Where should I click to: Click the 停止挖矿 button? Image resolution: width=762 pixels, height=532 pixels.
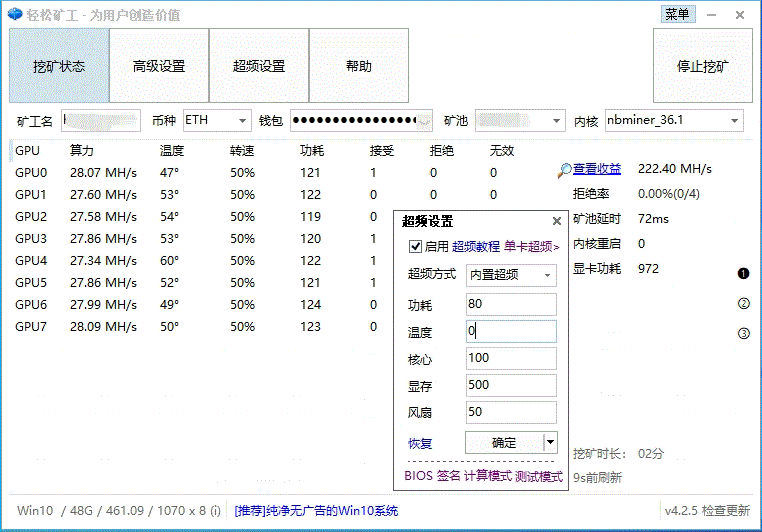point(703,66)
